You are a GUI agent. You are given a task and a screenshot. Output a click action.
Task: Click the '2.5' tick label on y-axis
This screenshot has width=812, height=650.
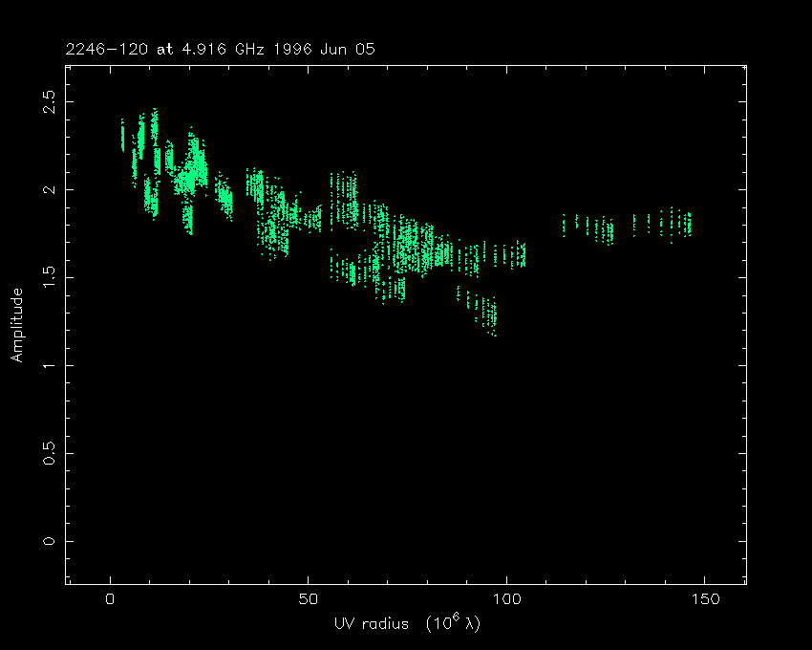click(x=50, y=100)
